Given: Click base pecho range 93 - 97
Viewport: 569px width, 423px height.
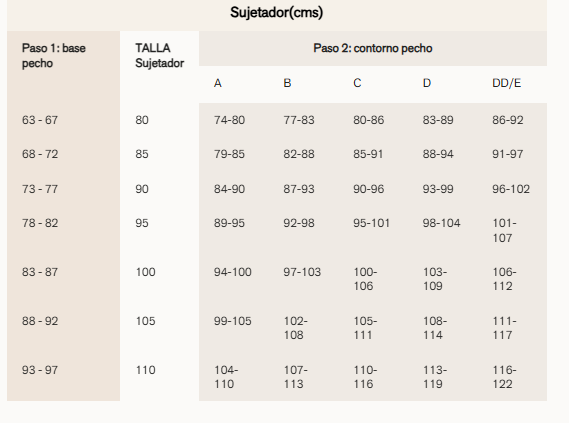Looking at the screenshot, I should click(40, 370).
